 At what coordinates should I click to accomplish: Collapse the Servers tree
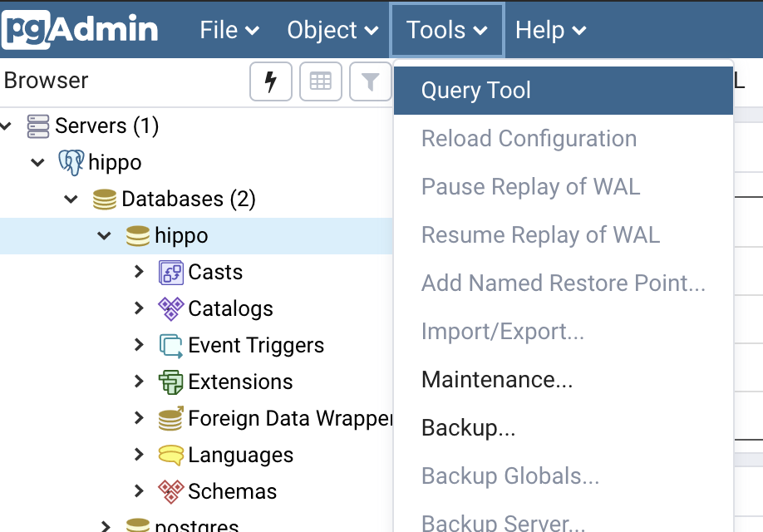7,126
